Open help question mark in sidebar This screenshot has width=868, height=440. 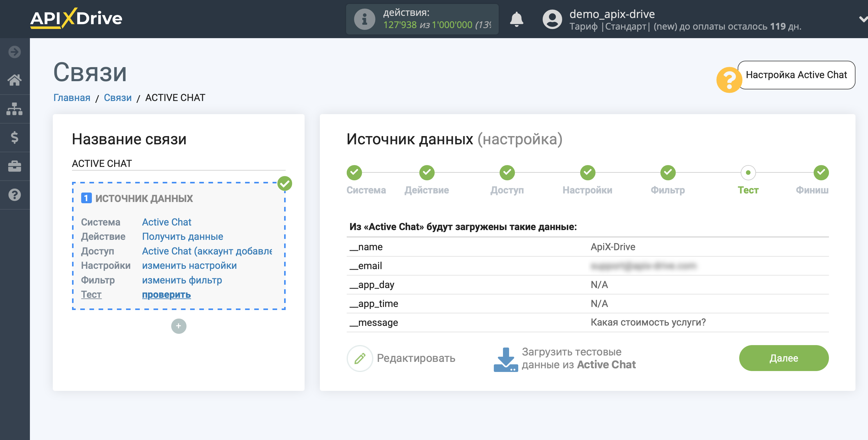click(14, 195)
